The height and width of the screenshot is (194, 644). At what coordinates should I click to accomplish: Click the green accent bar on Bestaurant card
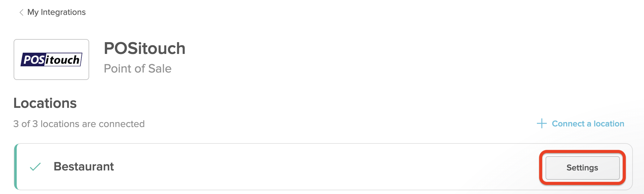click(16, 167)
